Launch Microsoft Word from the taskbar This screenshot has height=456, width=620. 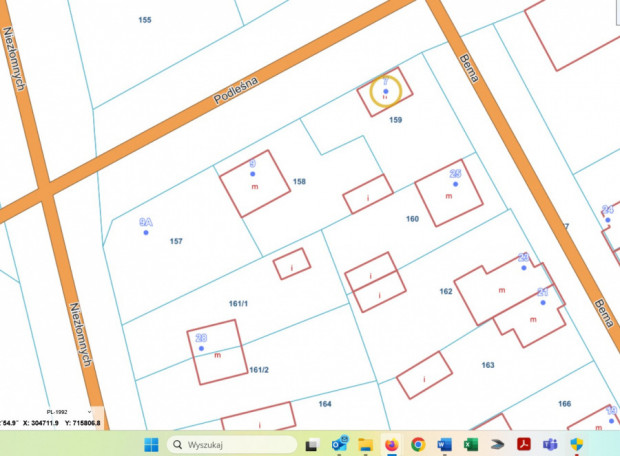tap(444, 444)
